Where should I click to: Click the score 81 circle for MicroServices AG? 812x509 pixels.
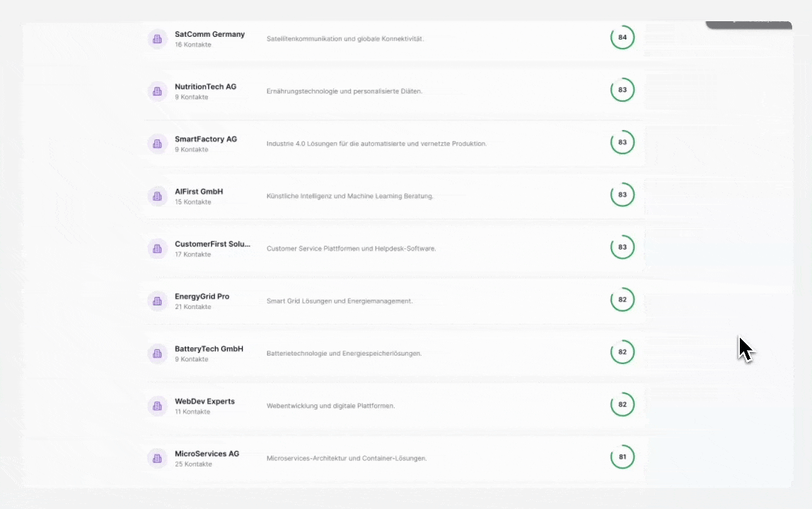tap(622, 457)
